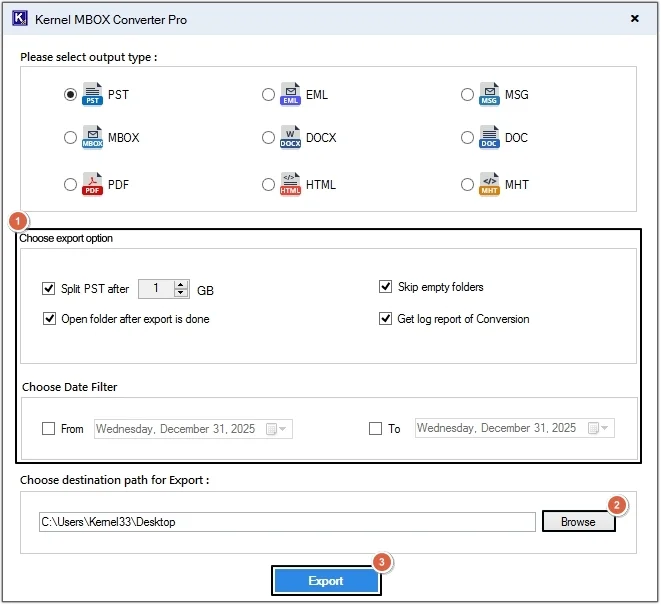This screenshot has height=605, width=661.
Task: Click the 'Skip empty folders' label
Action: click(441, 287)
